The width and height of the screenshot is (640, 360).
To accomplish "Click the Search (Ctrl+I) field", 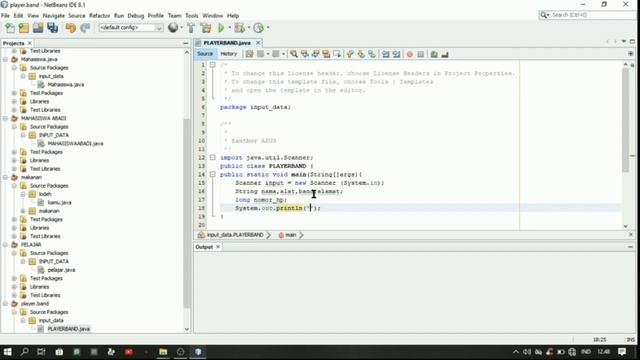I will click(588, 15).
